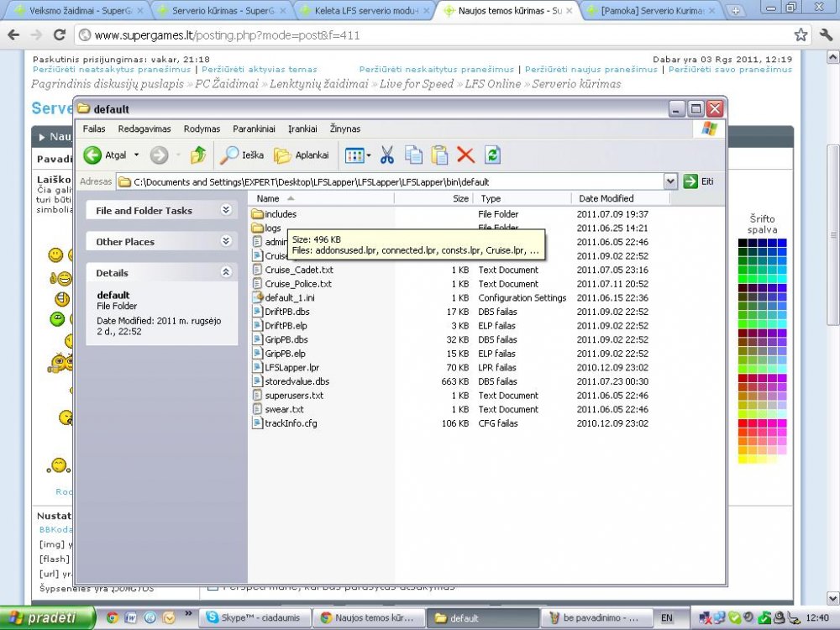
Task: Switch to Serverio kūrimas browser tab
Action: 223,11
